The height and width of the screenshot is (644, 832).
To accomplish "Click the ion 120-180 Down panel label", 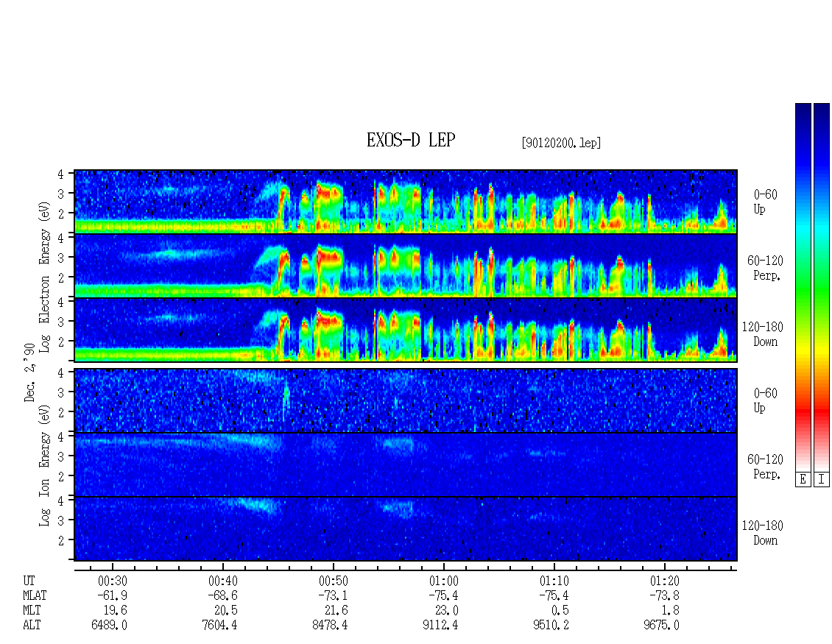I will (763, 533).
